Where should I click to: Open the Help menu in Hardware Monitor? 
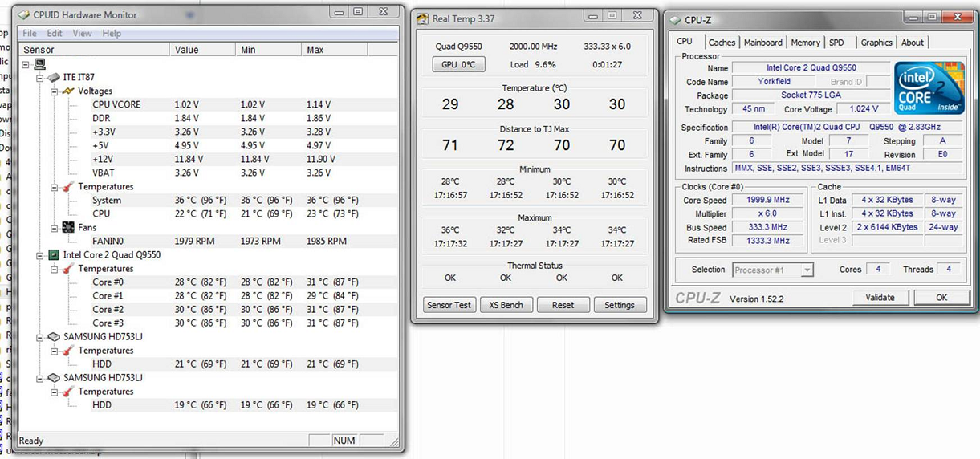point(112,34)
